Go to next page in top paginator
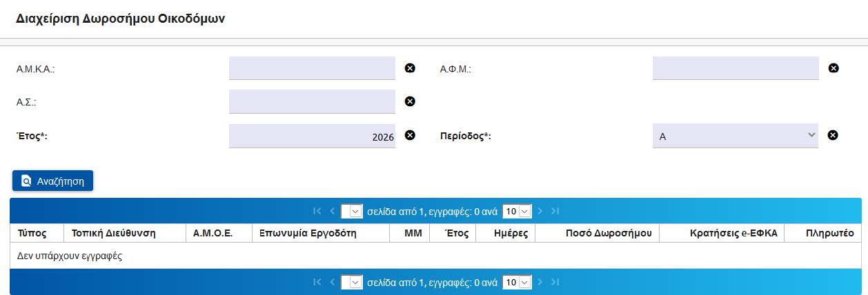Viewport: 868px width, 295px height. pos(540,211)
